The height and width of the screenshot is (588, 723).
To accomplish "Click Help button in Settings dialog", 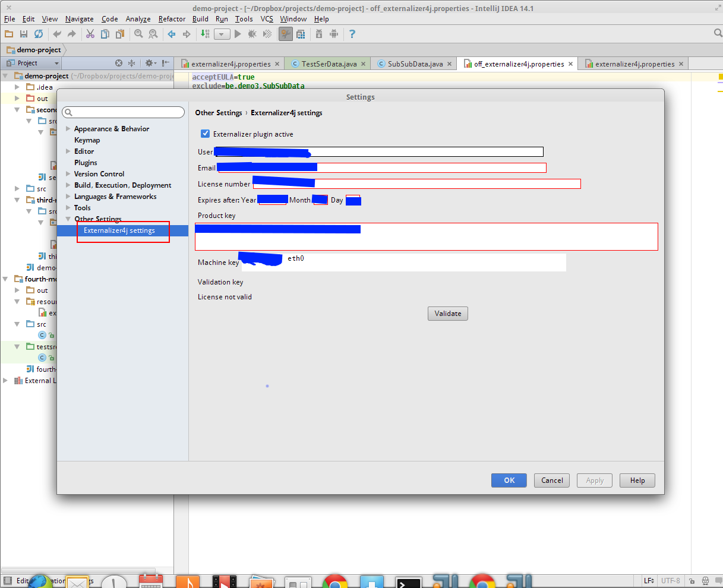I will 637,480.
